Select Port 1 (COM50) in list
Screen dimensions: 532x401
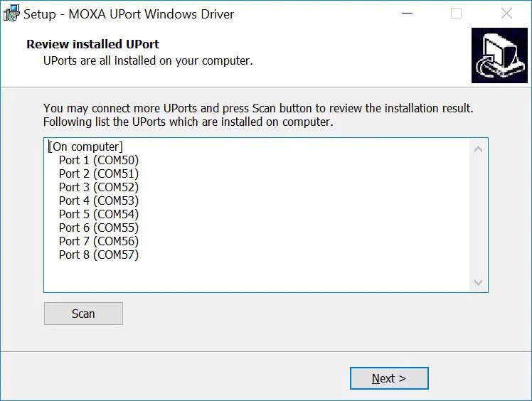coord(98,160)
